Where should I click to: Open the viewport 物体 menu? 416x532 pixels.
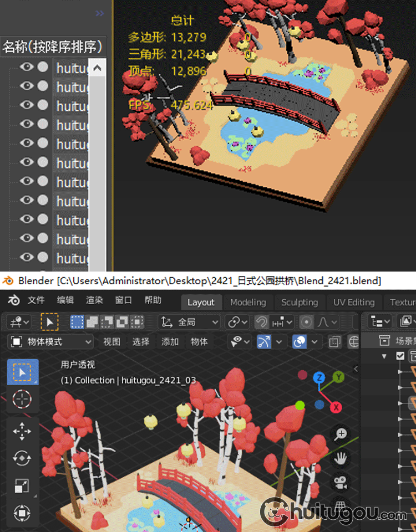click(199, 342)
